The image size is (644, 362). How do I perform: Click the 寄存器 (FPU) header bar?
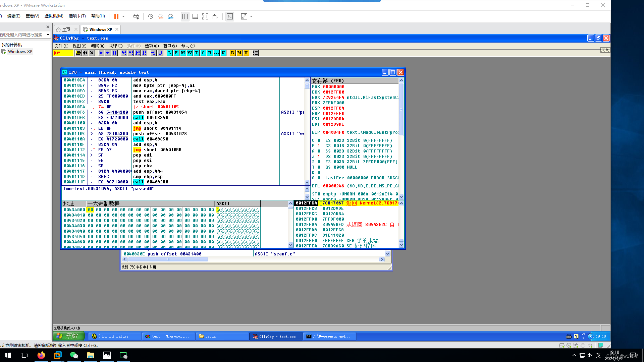coord(355,81)
